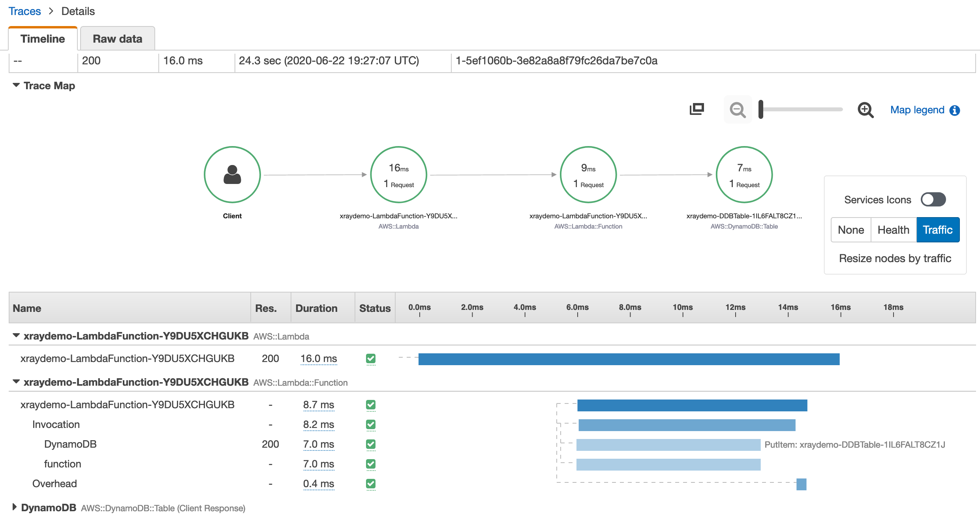Select the 16ms AWS::Lambda node
The image size is (980, 514).
point(398,174)
